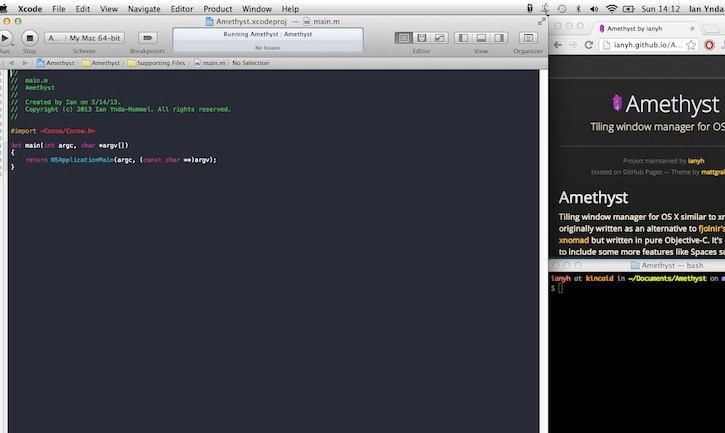Click the Bluetooth menu bar icon
The height and width of the screenshot is (433, 725).
tap(578, 9)
